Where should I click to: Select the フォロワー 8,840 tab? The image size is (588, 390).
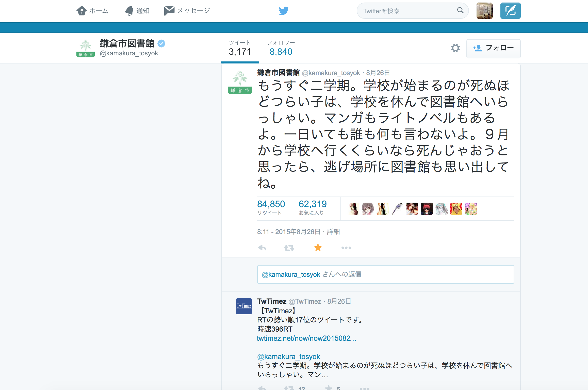[281, 48]
